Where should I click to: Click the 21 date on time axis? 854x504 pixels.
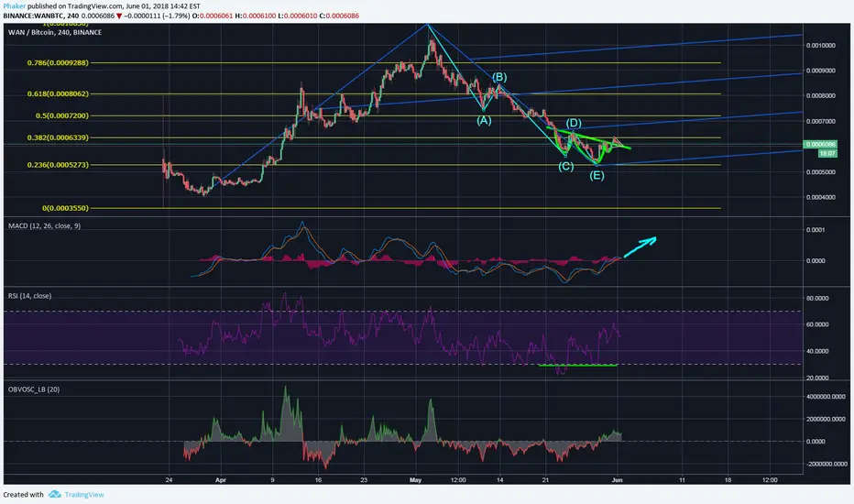(545, 480)
